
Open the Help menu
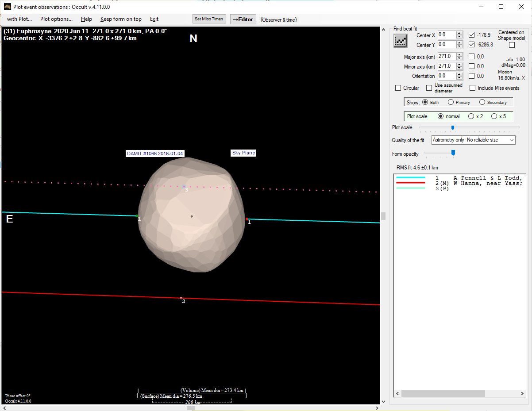(x=86, y=19)
